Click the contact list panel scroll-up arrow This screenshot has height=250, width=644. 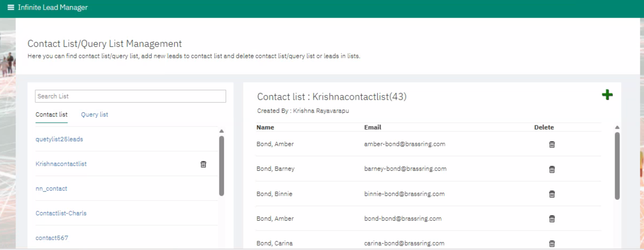[x=221, y=131]
